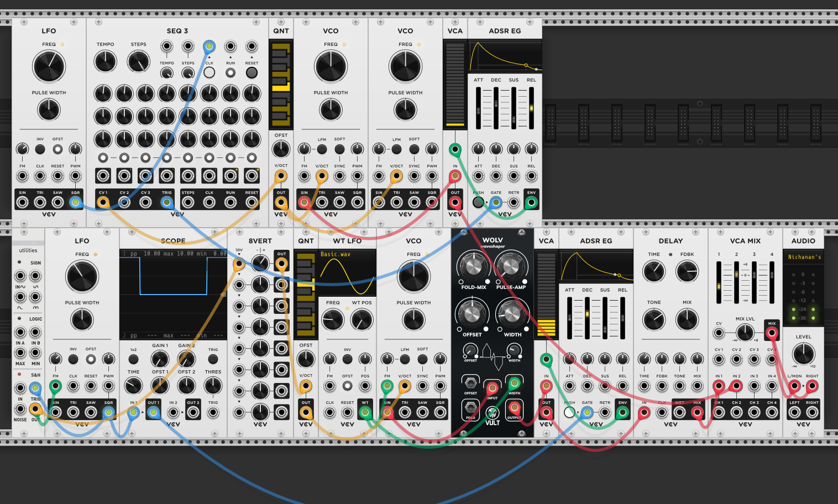The height and width of the screenshot is (504, 838).
Task: Toggle the RUN button on SEQ 3
Action: tap(231, 72)
